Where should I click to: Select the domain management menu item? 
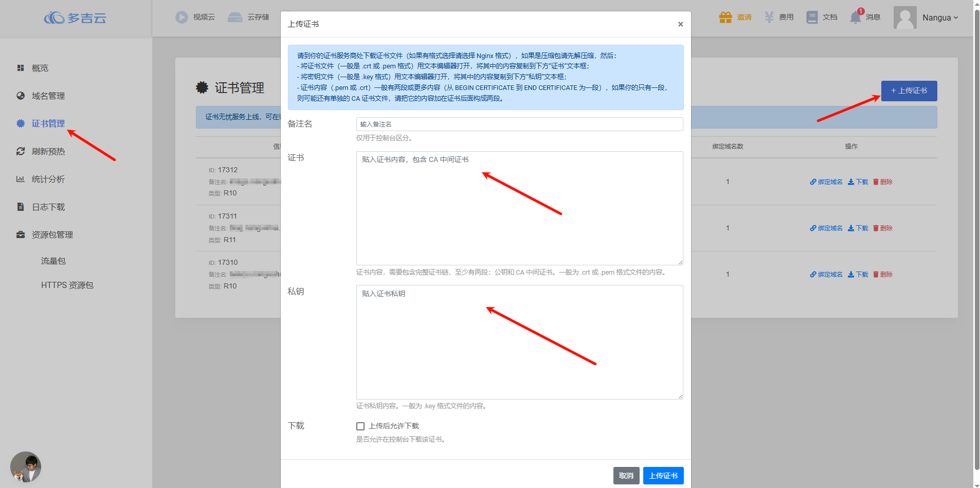[48, 96]
